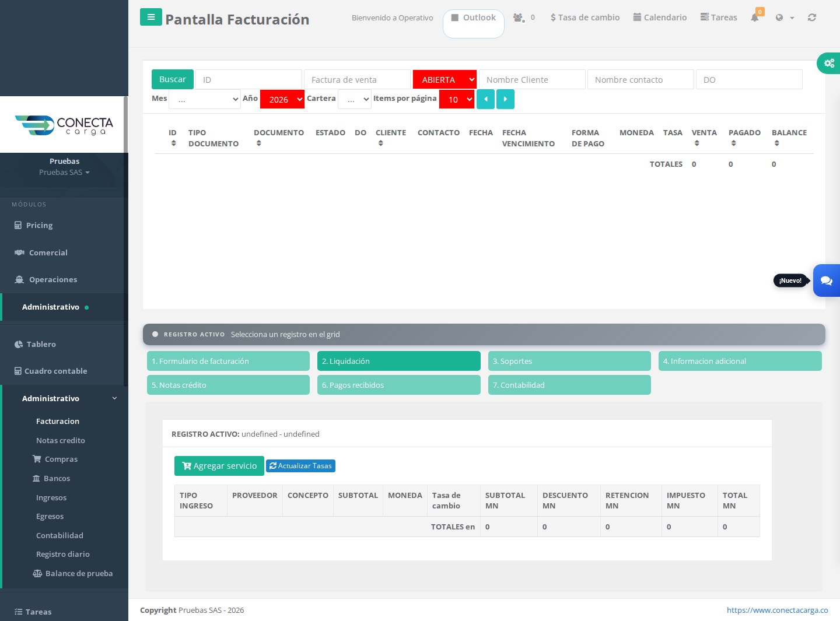Image resolution: width=840 pixels, height=621 pixels.
Task: Toggle sidebar with hamburger menu button
Action: click(151, 17)
